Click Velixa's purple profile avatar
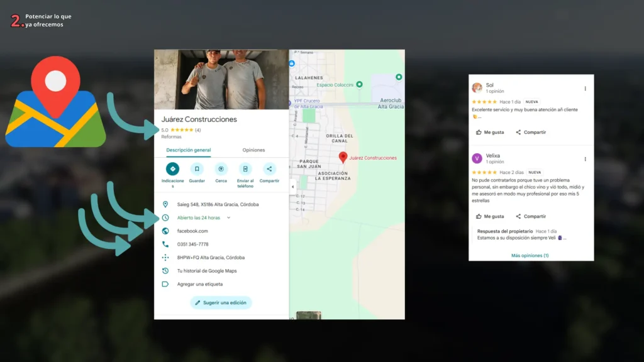Image resolution: width=644 pixels, height=362 pixels. [477, 158]
